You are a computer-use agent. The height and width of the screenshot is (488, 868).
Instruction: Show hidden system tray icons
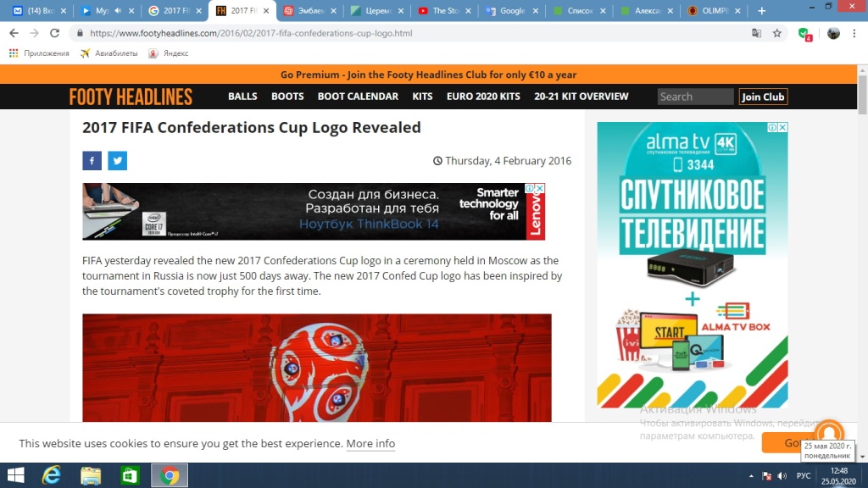[751, 476]
